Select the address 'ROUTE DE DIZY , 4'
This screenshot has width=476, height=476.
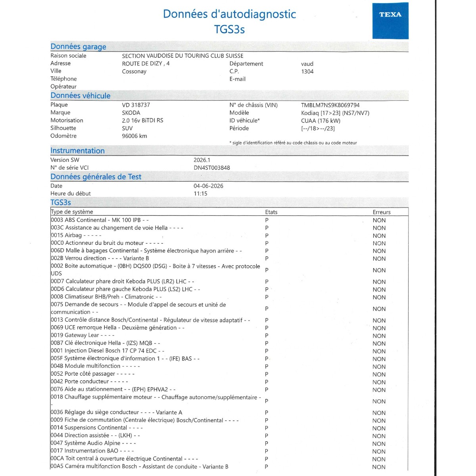[146, 63]
